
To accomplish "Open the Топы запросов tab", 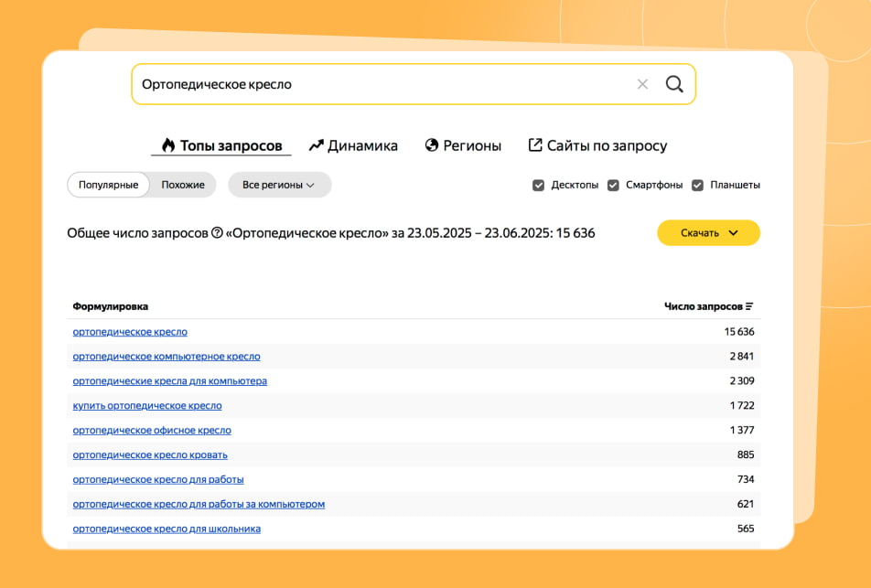I will [221, 145].
